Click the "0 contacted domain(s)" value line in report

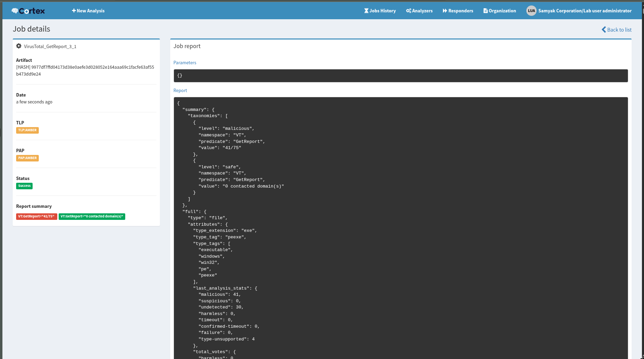(241, 186)
